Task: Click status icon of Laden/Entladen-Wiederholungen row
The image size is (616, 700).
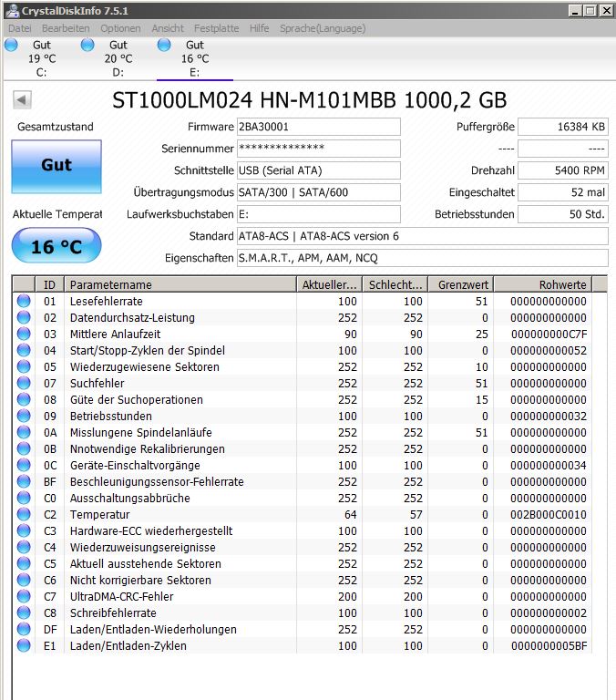Action: tap(24, 630)
